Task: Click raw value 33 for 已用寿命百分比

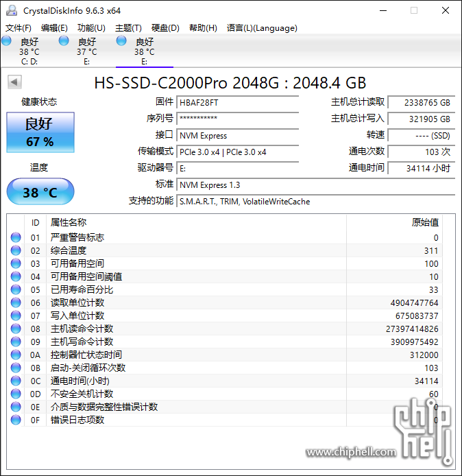Action: click(433, 289)
